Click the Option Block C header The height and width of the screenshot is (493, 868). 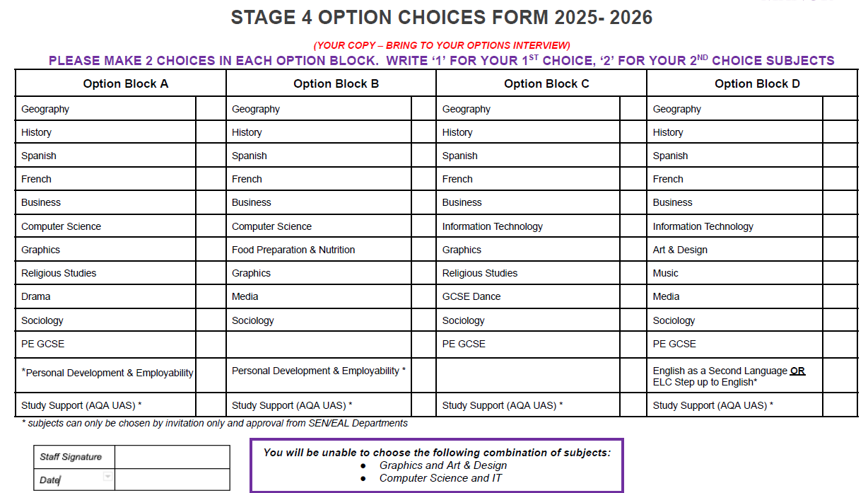pyautogui.click(x=546, y=83)
